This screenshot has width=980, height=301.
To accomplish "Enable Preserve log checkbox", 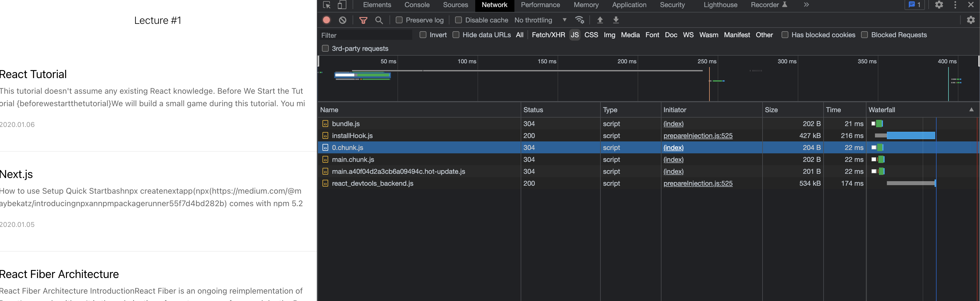I will pos(399,20).
